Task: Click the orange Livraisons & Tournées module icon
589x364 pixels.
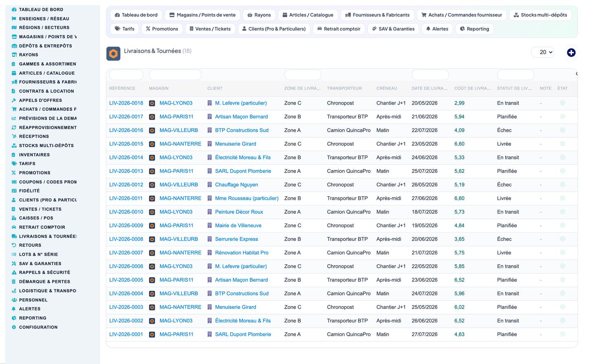Action: (x=113, y=54)
